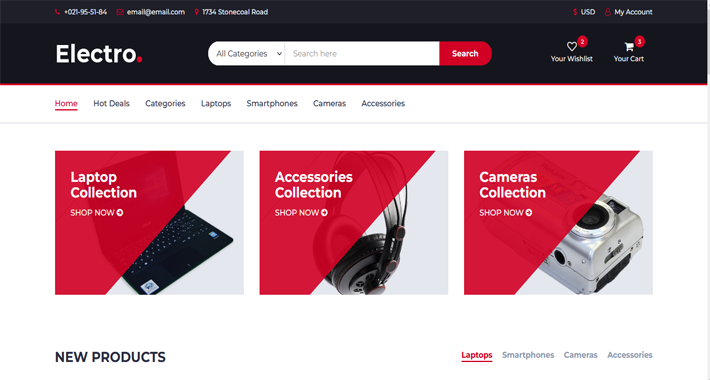Click the email envelope icon
The width and height of the screenshot is (710, 380).
[x=120, y=12]
